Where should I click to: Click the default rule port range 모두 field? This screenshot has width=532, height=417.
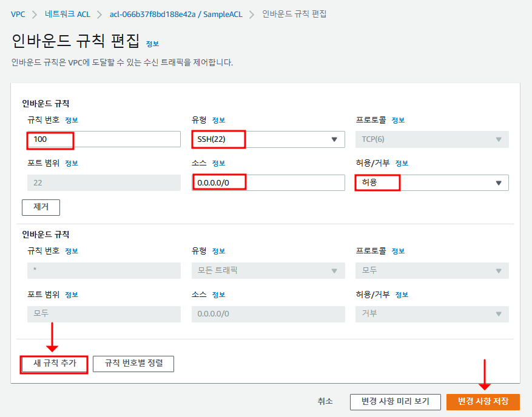pos(104,314)
